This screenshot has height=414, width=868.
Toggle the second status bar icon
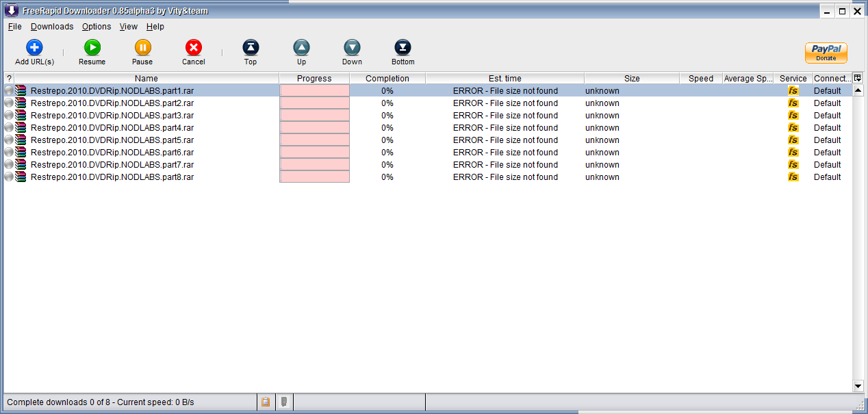pos(285,402)
